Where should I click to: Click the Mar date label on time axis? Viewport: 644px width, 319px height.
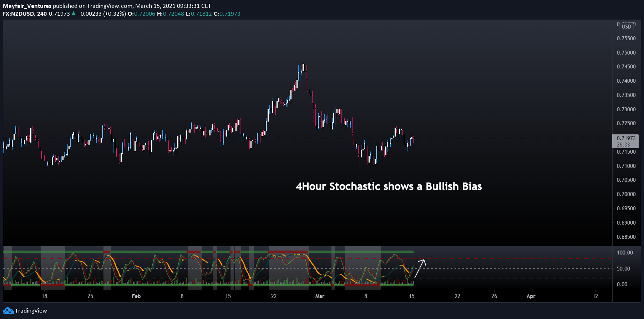click(x=320, y=296)
